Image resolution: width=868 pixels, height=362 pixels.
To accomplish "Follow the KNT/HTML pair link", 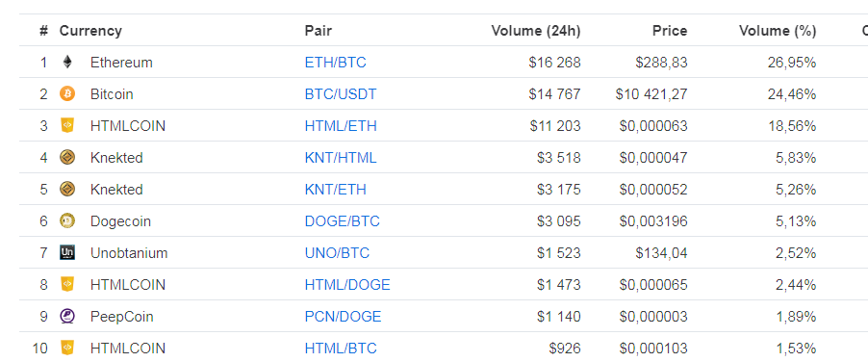I will point(341,158).
